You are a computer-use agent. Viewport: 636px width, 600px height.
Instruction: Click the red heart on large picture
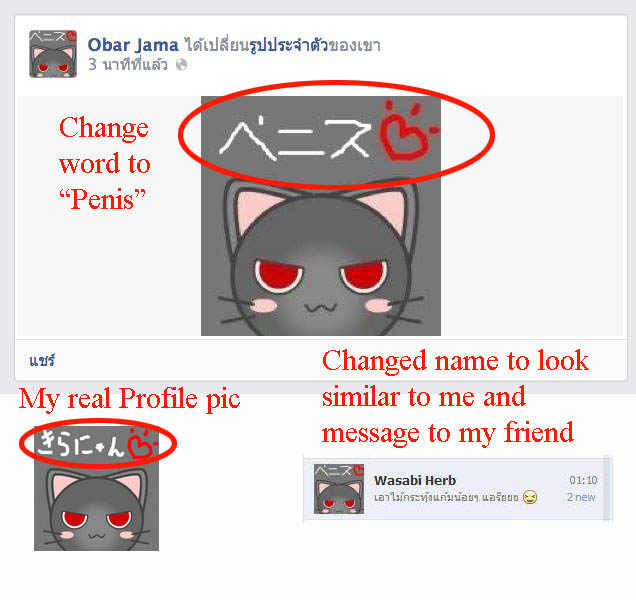408,132
